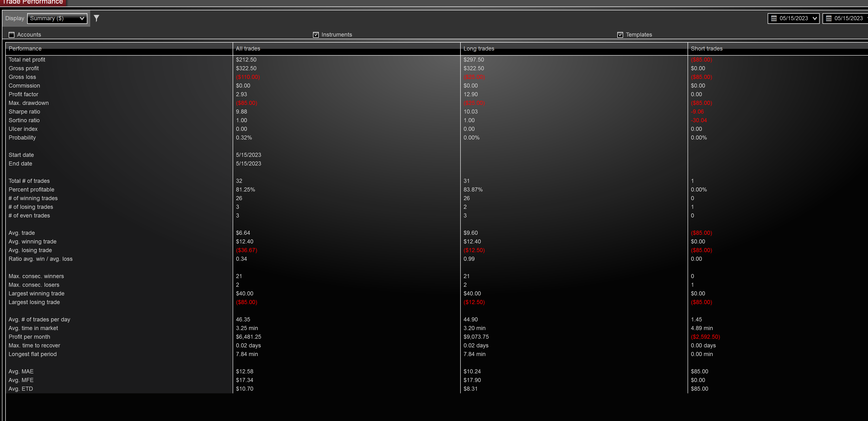
Task: Click the ($110.00) gross loss value
Action: tap(248, 77)
